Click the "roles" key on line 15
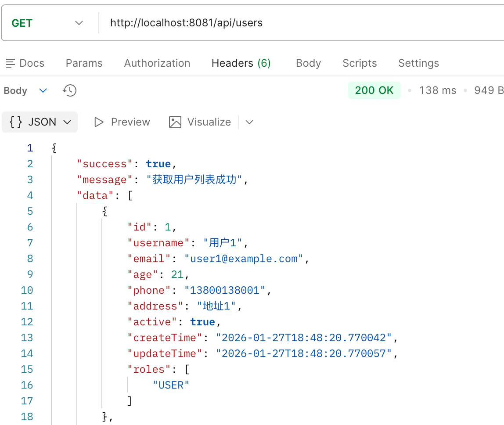Screen dimensions: 504x425 coord(149,369)
